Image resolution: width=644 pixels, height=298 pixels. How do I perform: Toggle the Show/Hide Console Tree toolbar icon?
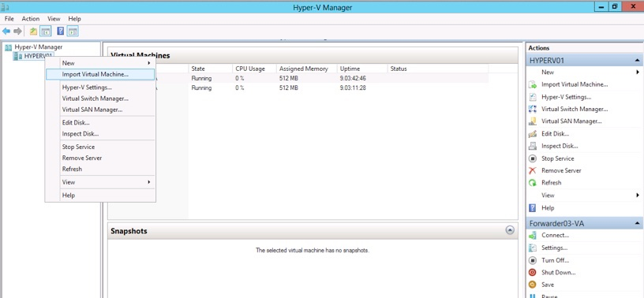(45, 32)
